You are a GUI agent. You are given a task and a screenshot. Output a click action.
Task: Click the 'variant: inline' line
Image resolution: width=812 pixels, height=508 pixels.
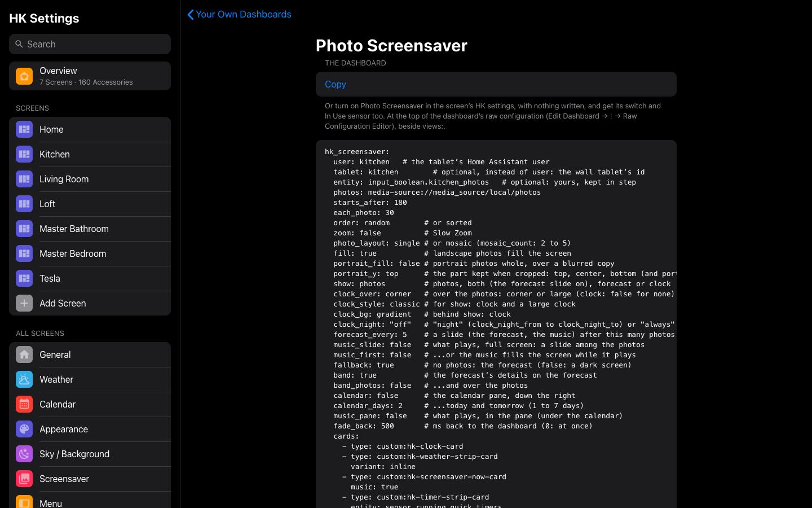point(383,467)
